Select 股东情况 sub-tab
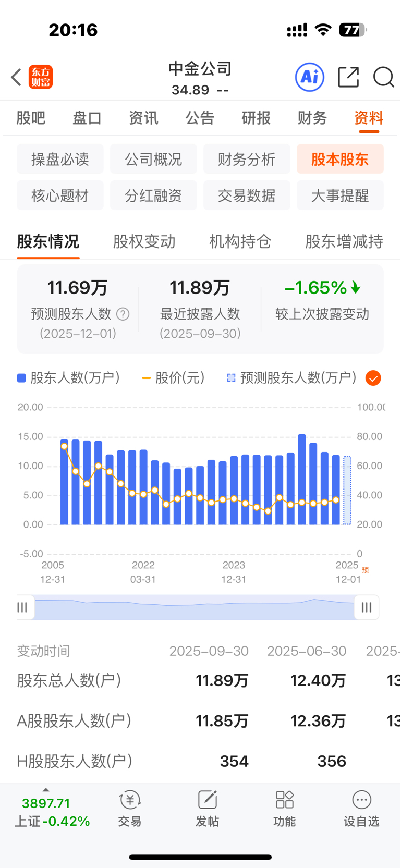The height and width of the screenshot is (868, 401). (48, 242)
